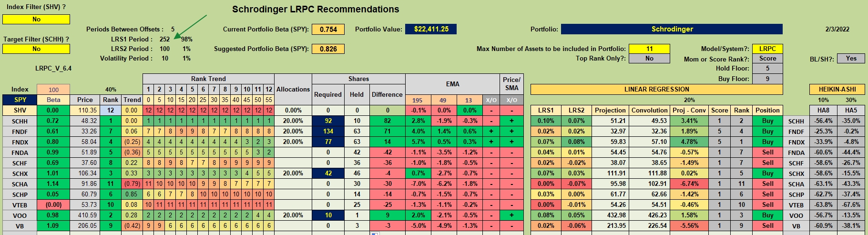Click the Beta column header

coord(53,100)
